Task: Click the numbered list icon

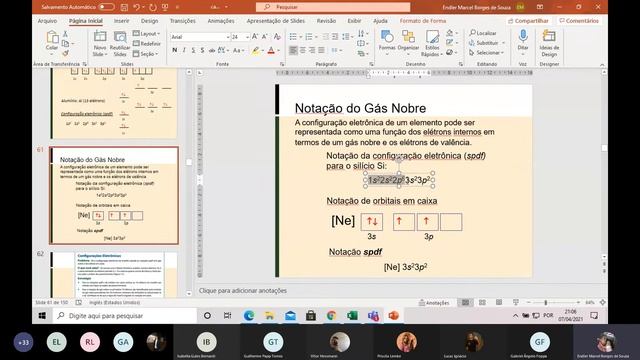Action: (x=309, y=37)
